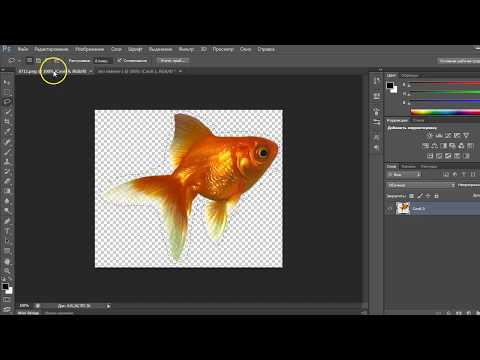Open the status bar info arrow menu

point(108,306)
